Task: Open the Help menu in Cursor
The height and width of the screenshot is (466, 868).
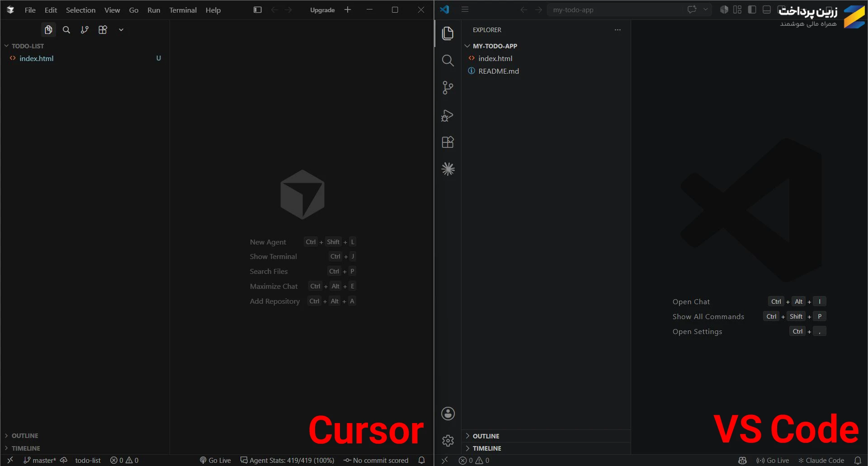Action: (x=213, y=10)
